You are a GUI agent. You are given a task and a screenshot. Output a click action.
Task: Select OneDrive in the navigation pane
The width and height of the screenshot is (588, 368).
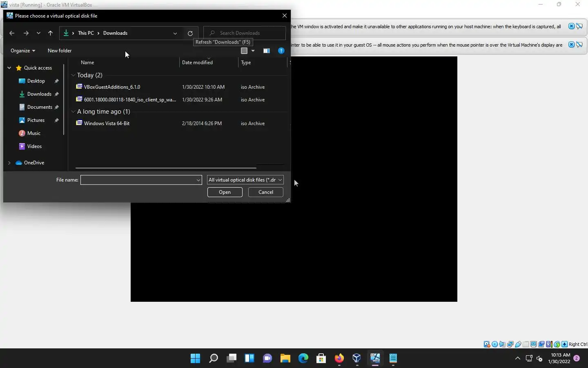pyautogui.click(x=34, y=163)
